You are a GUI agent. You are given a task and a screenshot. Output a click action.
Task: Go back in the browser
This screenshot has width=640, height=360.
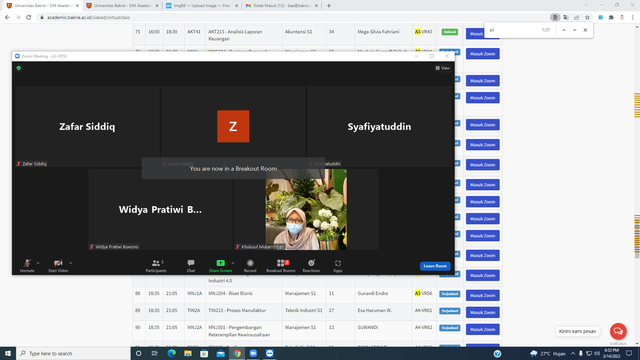click(x=7, y=18)
